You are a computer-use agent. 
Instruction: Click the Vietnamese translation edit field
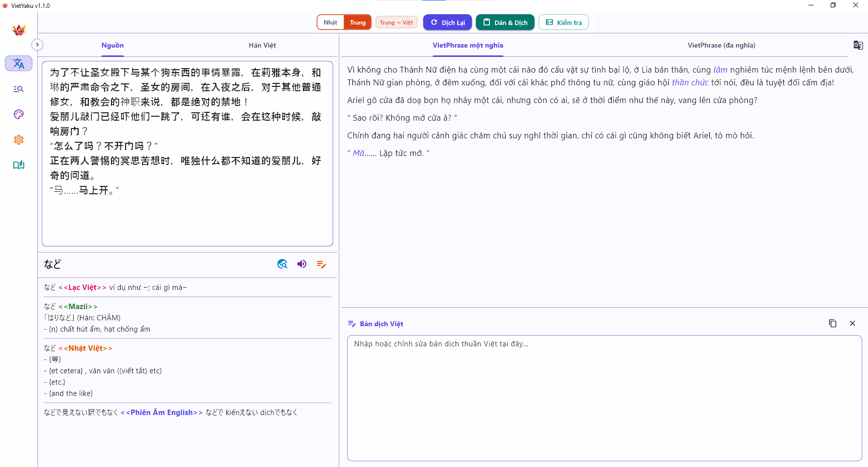coord(604,398)
